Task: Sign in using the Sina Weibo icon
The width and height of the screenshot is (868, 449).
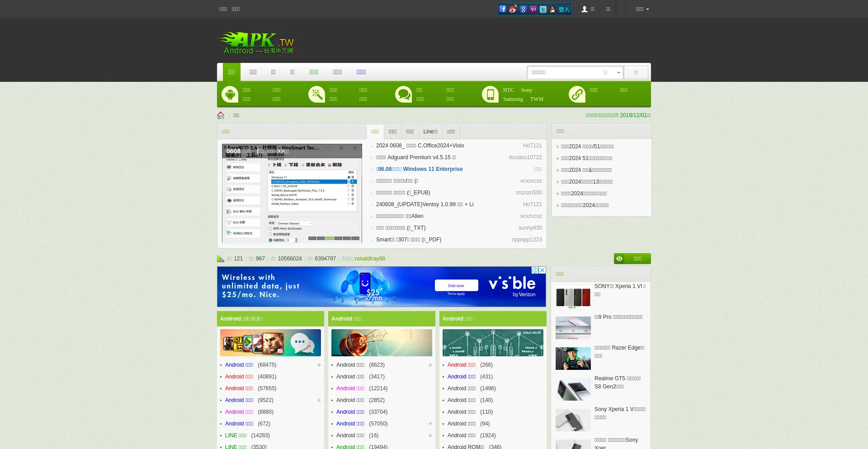Action: click(512, 9)
